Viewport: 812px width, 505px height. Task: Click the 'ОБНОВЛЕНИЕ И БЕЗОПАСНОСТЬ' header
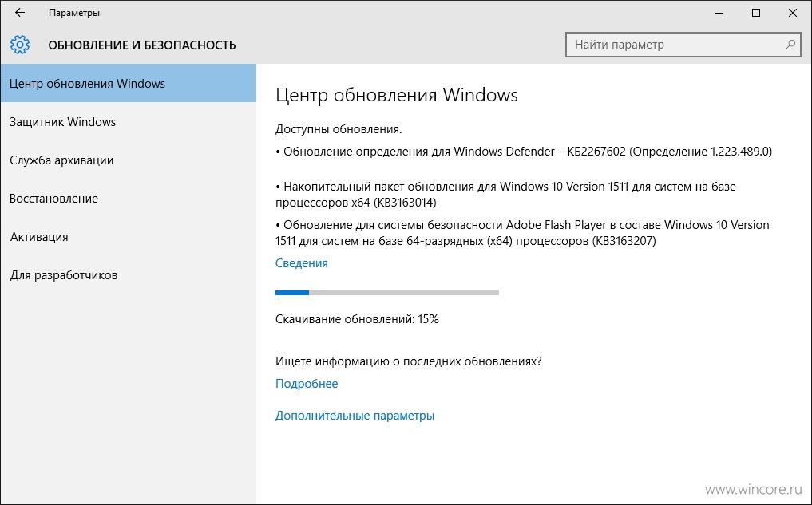(142, 45)
